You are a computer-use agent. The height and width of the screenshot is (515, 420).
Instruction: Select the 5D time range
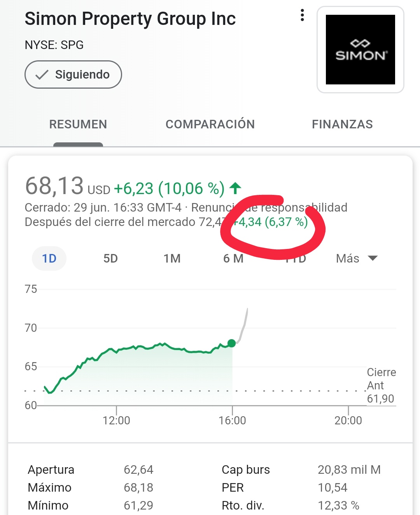point(110,258)
